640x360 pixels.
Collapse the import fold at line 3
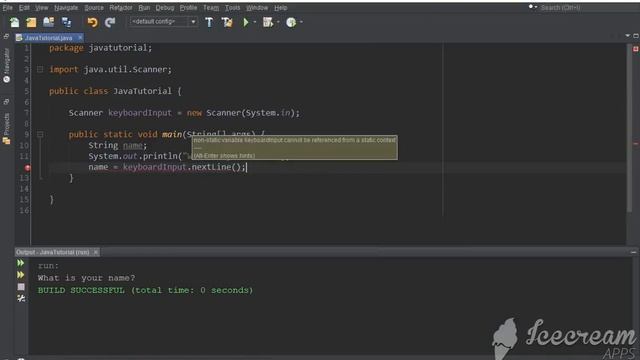click(x=40, y=69)
